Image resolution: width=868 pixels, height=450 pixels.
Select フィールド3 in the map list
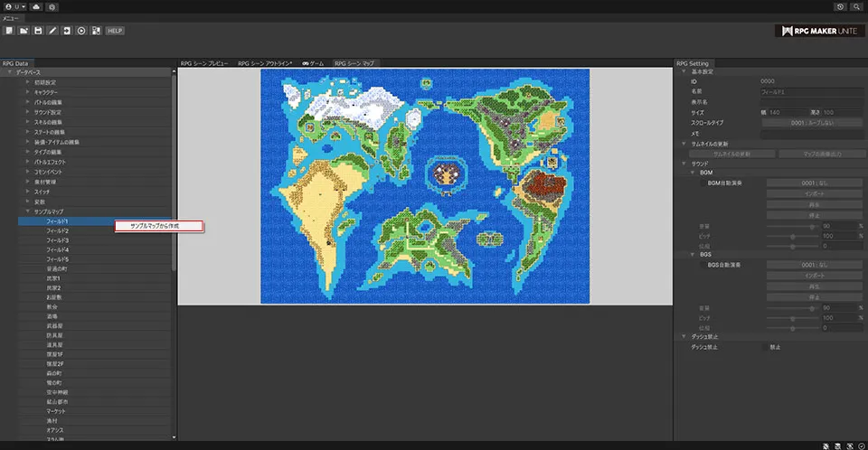click(x=58, y=240)
